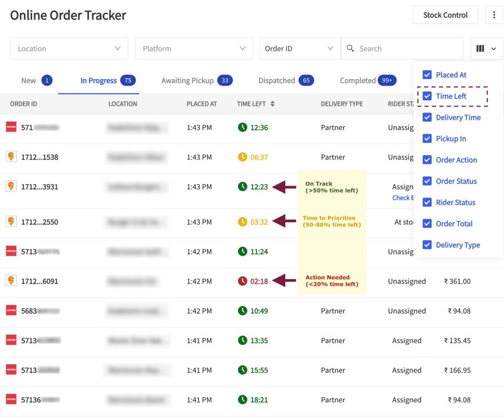Open the Awaiting Pickup tab

point(197,81)
